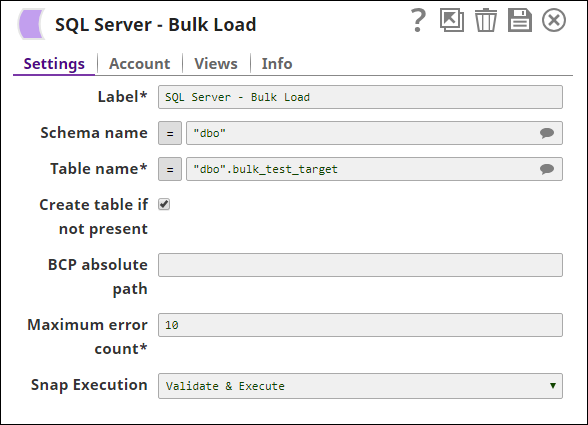Open the Info tab
Image resolution: width=588 pixels, height=425 pixels.
pos(277,64)
